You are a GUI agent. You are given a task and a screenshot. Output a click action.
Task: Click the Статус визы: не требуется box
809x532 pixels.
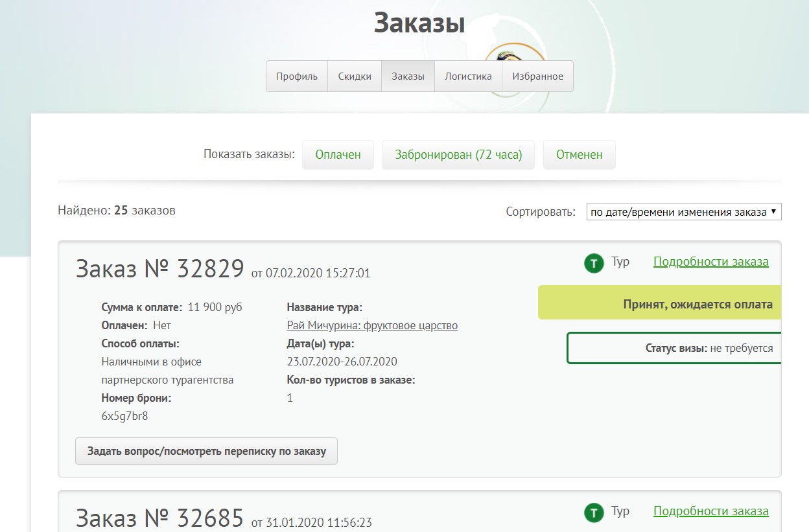pyautogui.click(x=674, y=348)
